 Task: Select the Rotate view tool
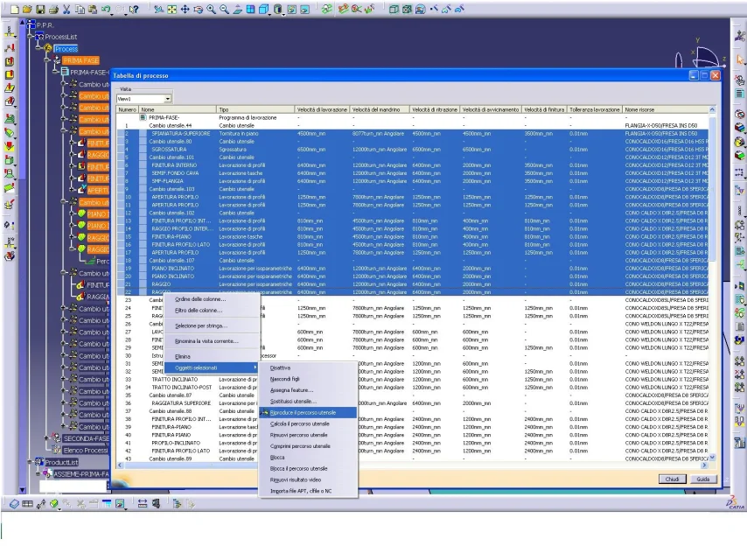[199, 9]
